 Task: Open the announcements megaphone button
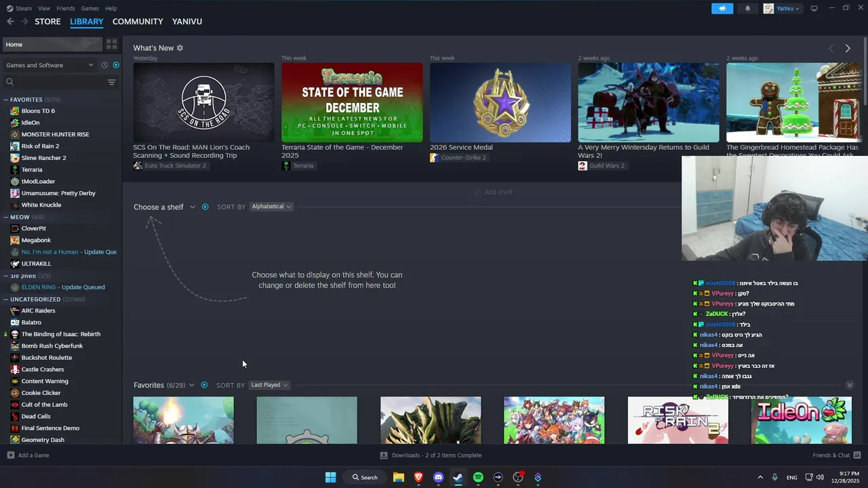[x=722, y=8]
